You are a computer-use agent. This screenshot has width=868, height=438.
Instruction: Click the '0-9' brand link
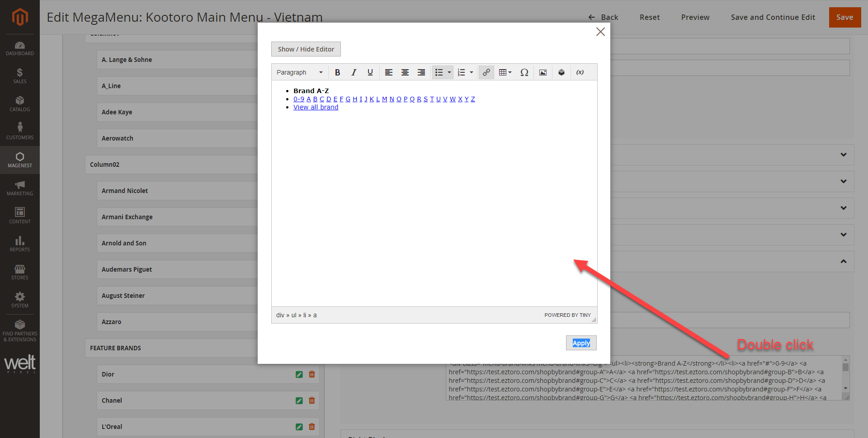tap(299, 99)
